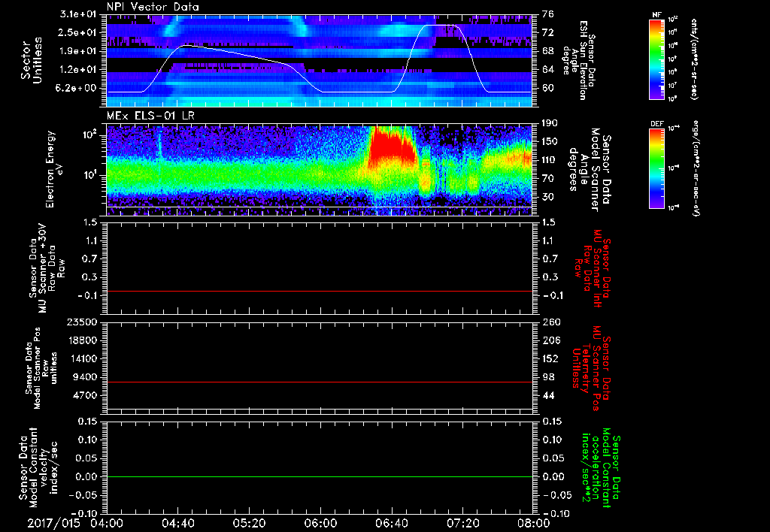Click the 3.1e+01 sector tick label
The image size is (770, 532).
point(77,14)
